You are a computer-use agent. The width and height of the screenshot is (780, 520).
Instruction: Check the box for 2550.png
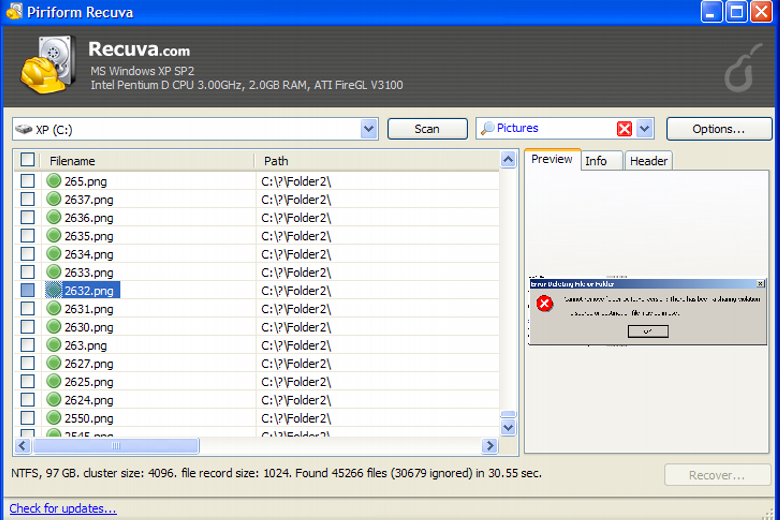pos(27,418)
